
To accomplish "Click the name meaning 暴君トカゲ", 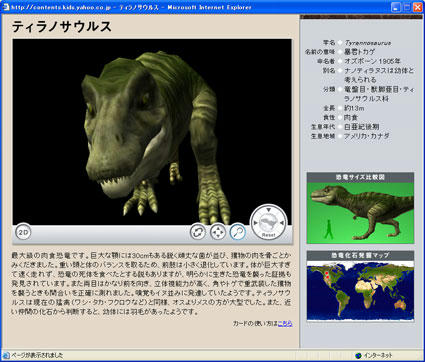I will 359,52.
